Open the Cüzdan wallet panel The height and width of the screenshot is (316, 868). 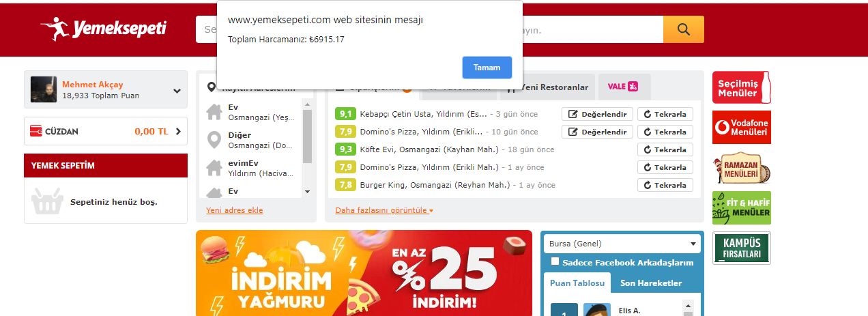click(x=106, y=131)
